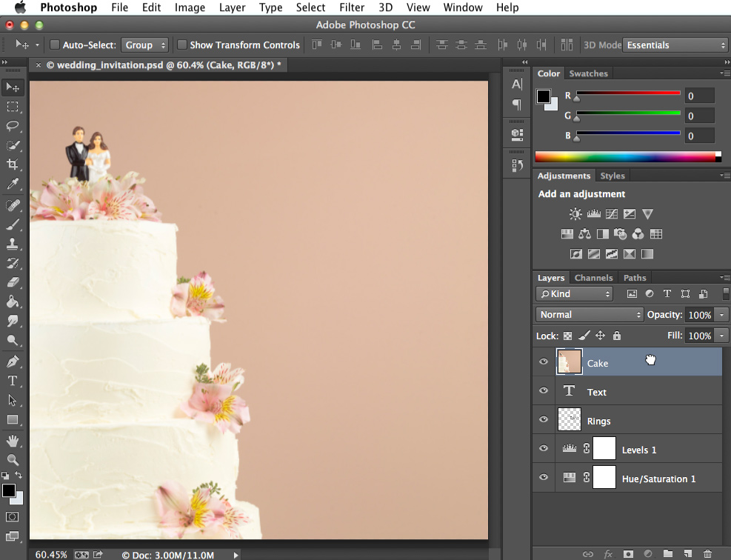Open the Essentials workspace dropdown

click(x=674, y=44)
